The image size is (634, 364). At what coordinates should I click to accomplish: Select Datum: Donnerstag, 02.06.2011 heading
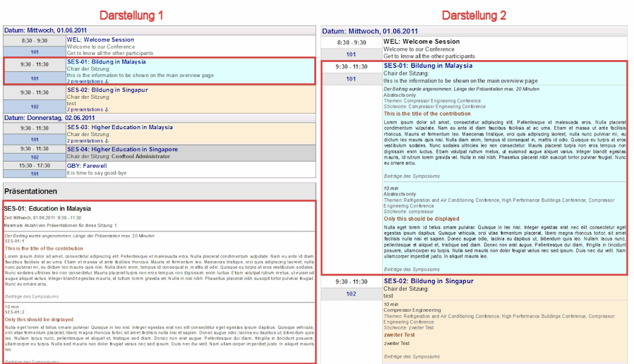(x=49, y=118)
